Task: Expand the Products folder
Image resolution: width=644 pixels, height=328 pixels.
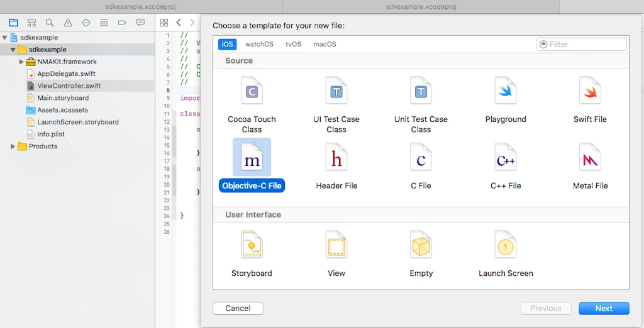Action: tap(13, 146)
